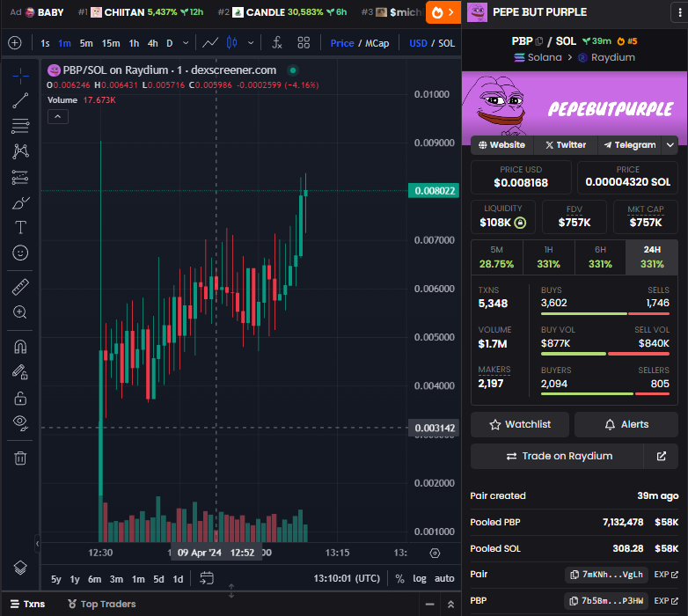Hide all drawings with eye icon
Viewport: 688px width, 616px height.
(20, 422)
